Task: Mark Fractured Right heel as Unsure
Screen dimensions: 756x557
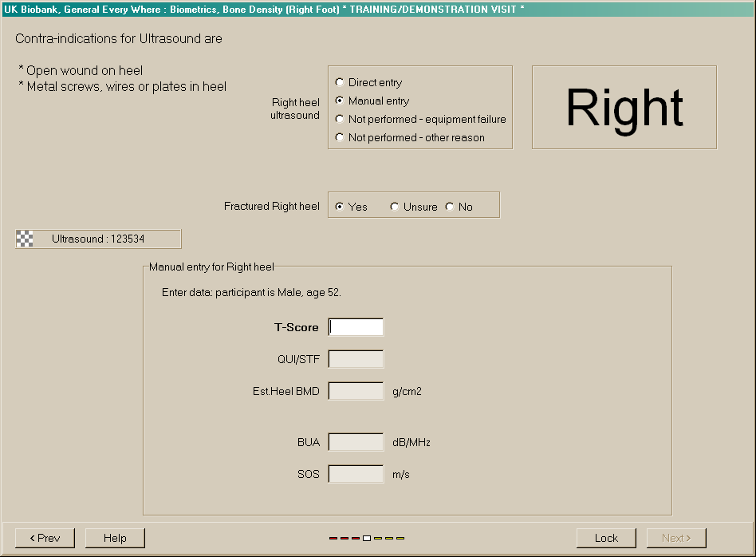Action: coord(395,207)
